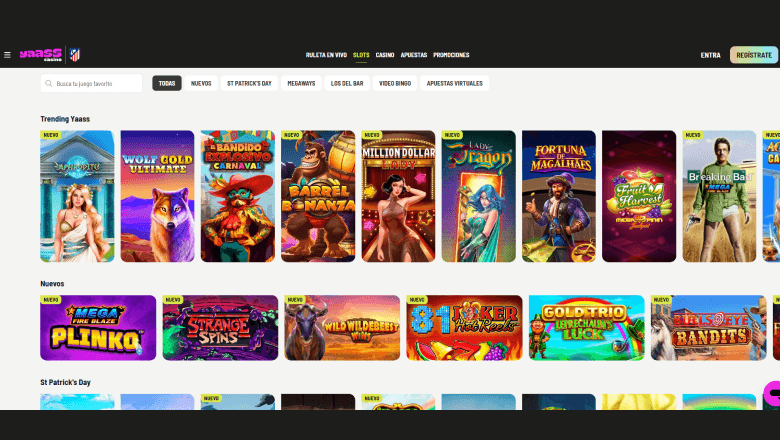Select the Nuevos filter

coord(201,83)
